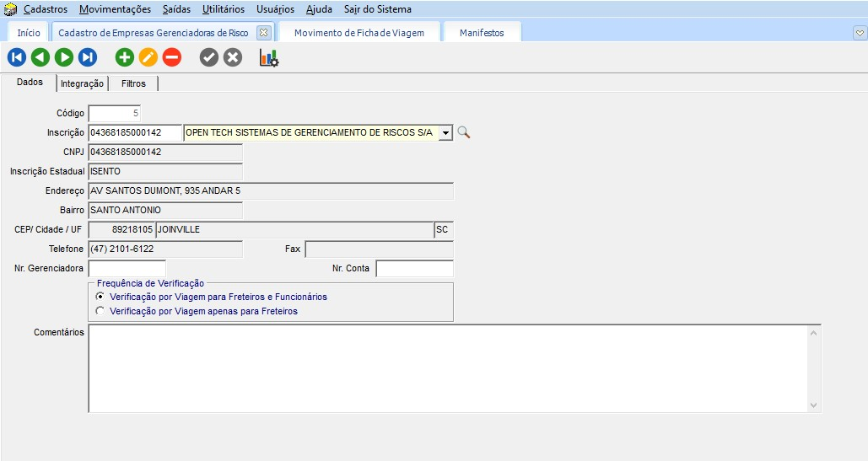Select the Filtros sub-tab
The width and height of the screenshot is (868, 461).
(x=133, y=83)
